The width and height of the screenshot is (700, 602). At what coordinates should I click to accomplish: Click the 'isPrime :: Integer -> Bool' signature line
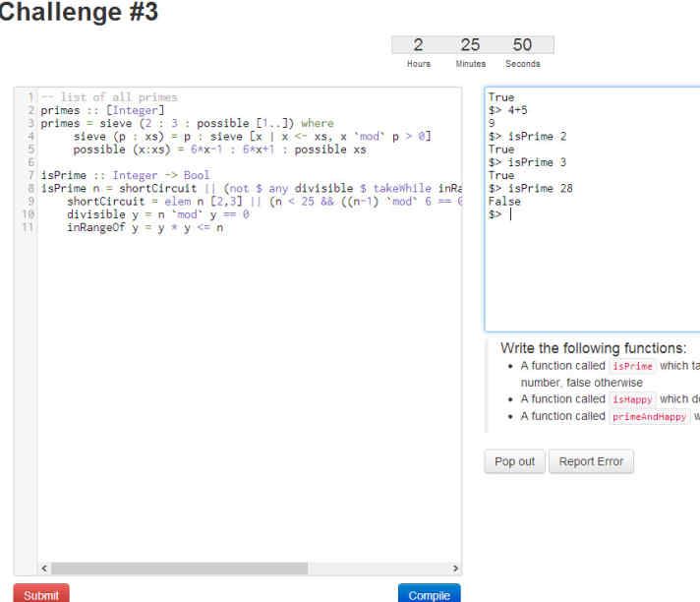coord(125,175)
